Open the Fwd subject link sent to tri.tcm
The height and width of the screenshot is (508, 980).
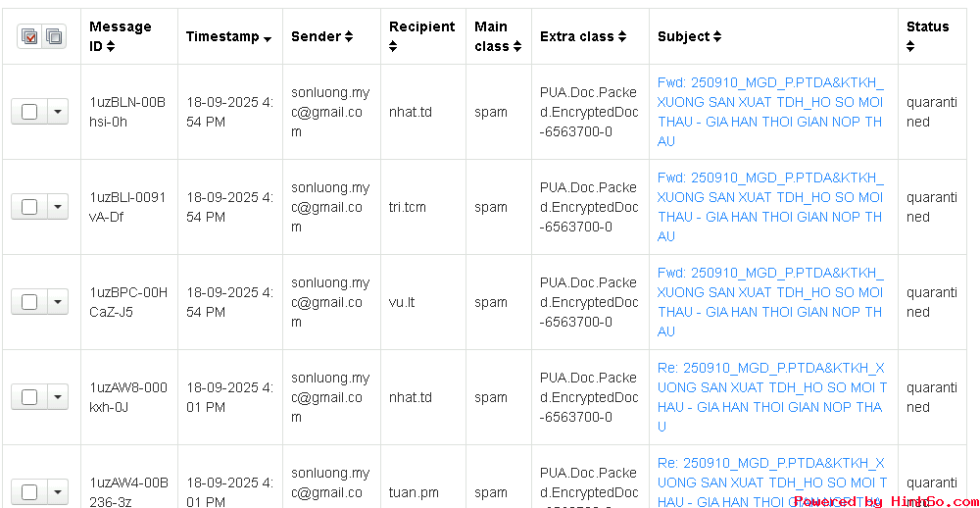click(770, 207)
